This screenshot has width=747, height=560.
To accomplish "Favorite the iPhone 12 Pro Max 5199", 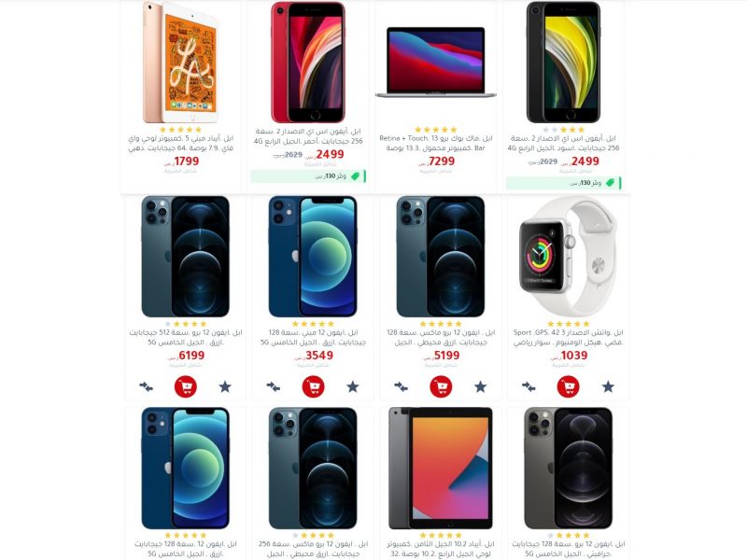I will point(480,386).
